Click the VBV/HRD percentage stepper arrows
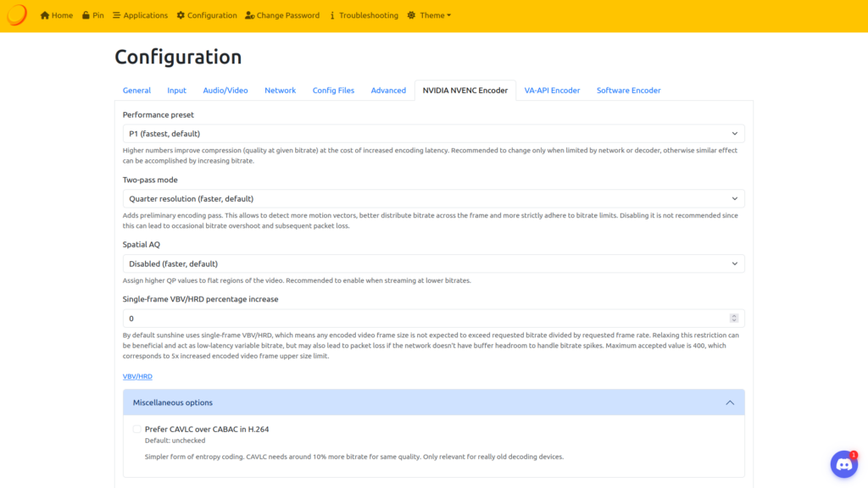868x488 pixels. click(734, 319)
